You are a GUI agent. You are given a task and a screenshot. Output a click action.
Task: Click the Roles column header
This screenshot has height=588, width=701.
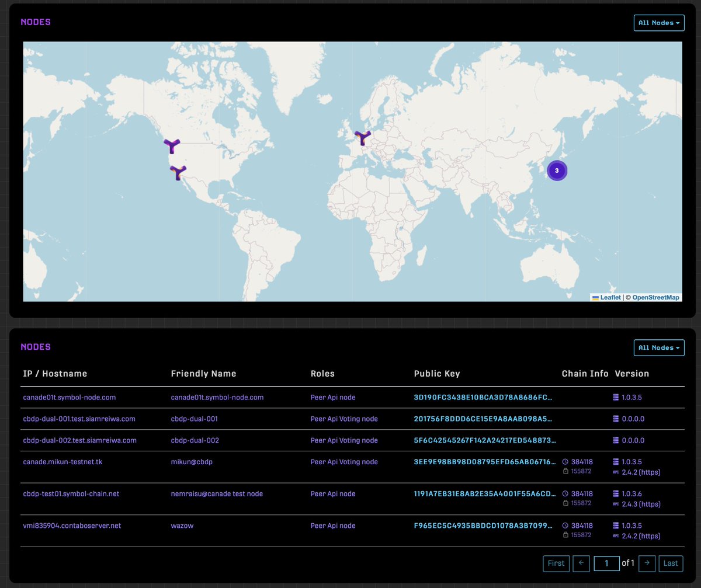point(322,374)
